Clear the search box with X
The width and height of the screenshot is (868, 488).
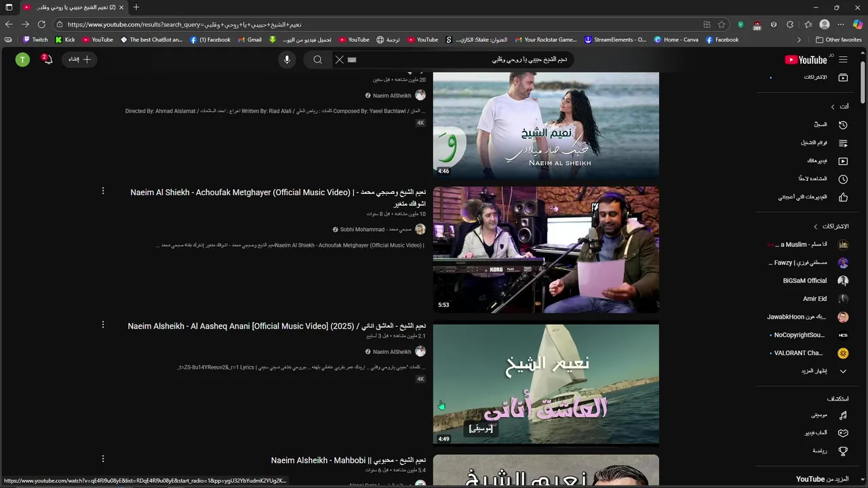[x=340, y=60]
